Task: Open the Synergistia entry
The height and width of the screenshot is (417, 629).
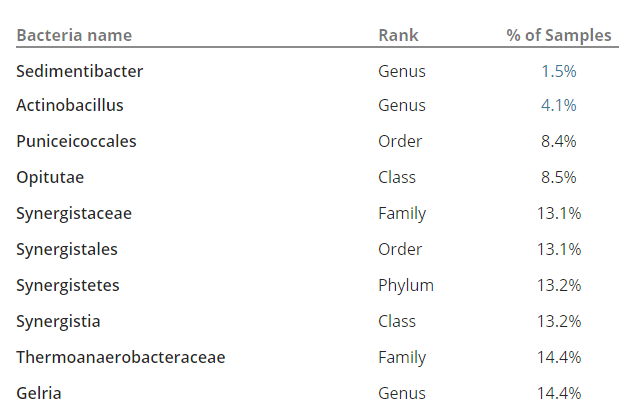Action: (x=58, y=321)
